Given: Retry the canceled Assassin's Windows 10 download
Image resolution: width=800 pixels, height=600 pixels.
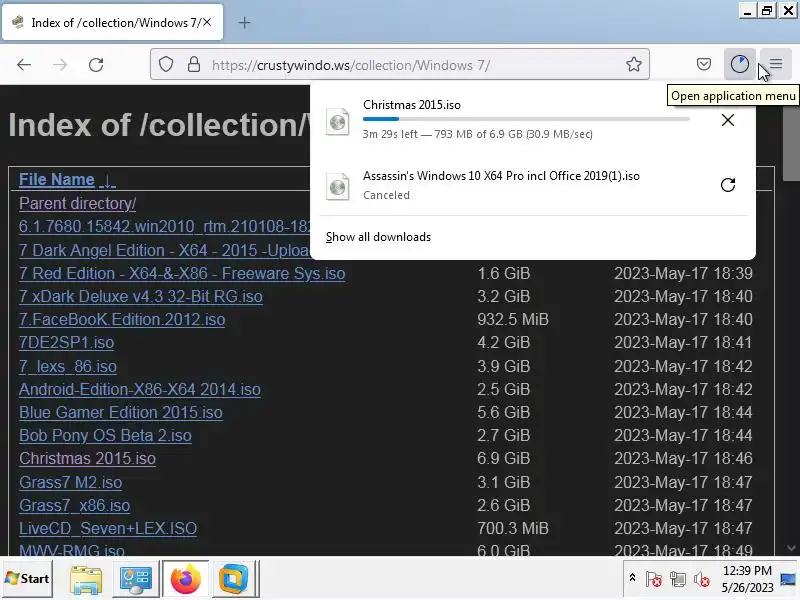Looking at the screenshot, I should (728, 185).
